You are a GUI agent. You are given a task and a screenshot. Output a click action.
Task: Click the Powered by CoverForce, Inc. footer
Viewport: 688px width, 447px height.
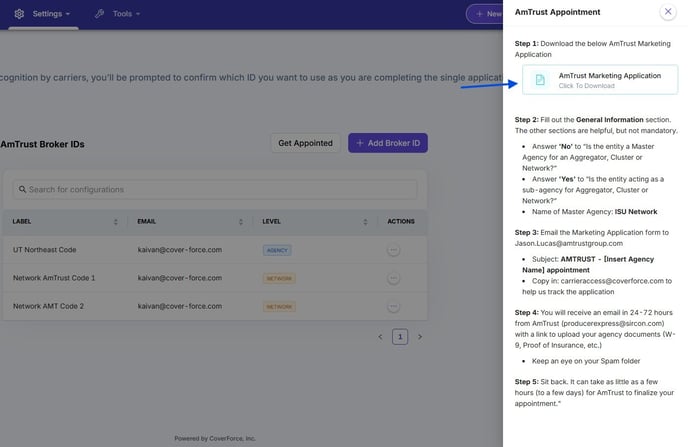[x=215, y=438]
